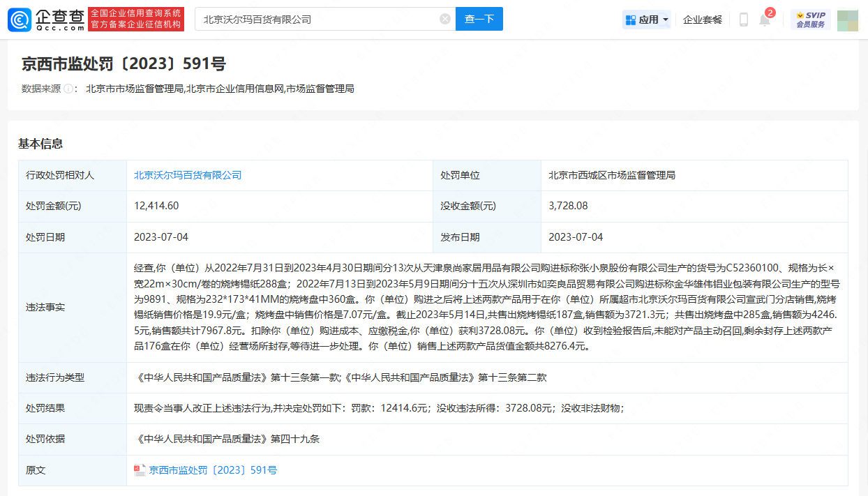Open the user avatar thumbnail
This screenshot has height=496, width=868.
(848, 20)
